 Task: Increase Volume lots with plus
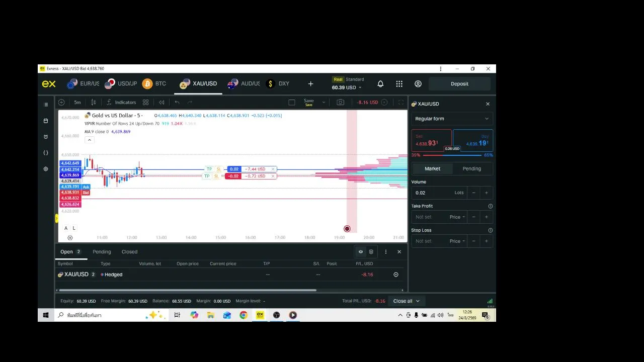click(x=487, y=193)
